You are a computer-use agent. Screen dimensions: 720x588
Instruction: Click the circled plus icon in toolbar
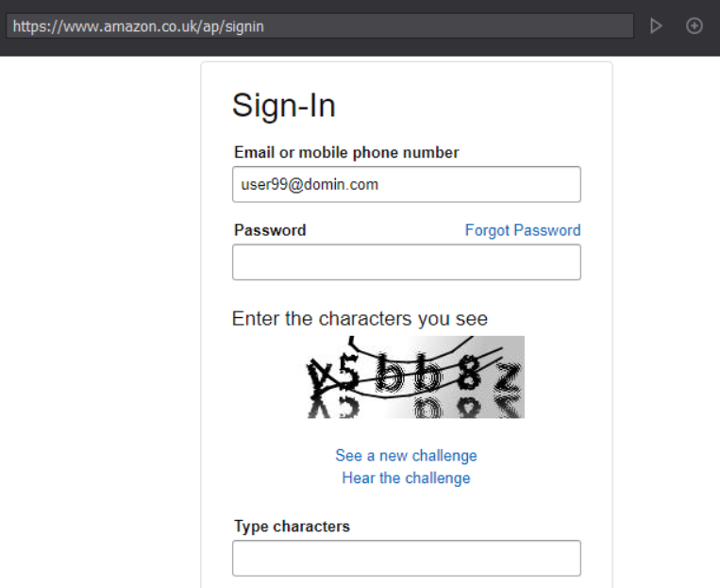(x=695, y=25)
